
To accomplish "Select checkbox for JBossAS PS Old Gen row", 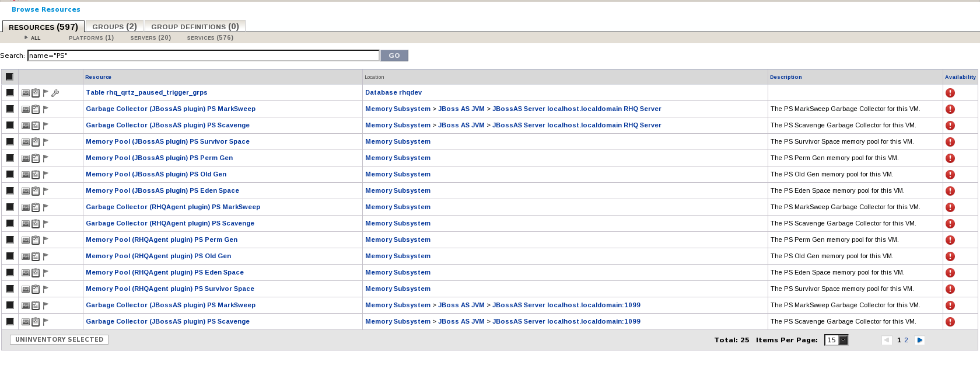I will tap(10, 174).
